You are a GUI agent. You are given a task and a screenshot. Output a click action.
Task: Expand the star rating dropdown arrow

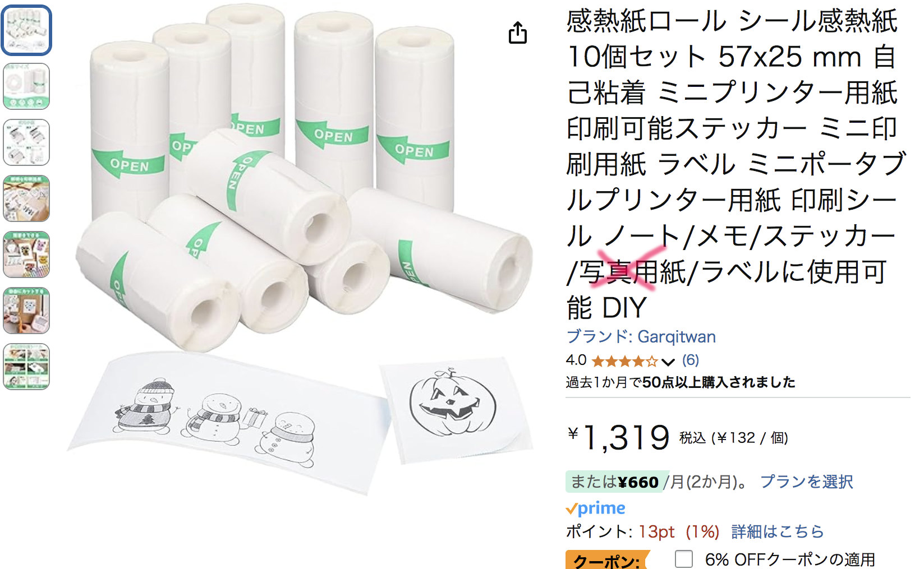click(x=668, y=362)
